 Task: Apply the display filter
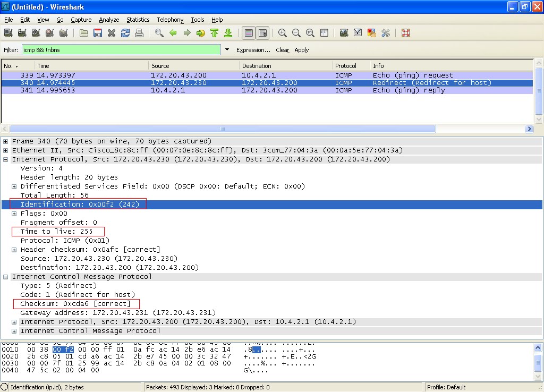point(302,50)
